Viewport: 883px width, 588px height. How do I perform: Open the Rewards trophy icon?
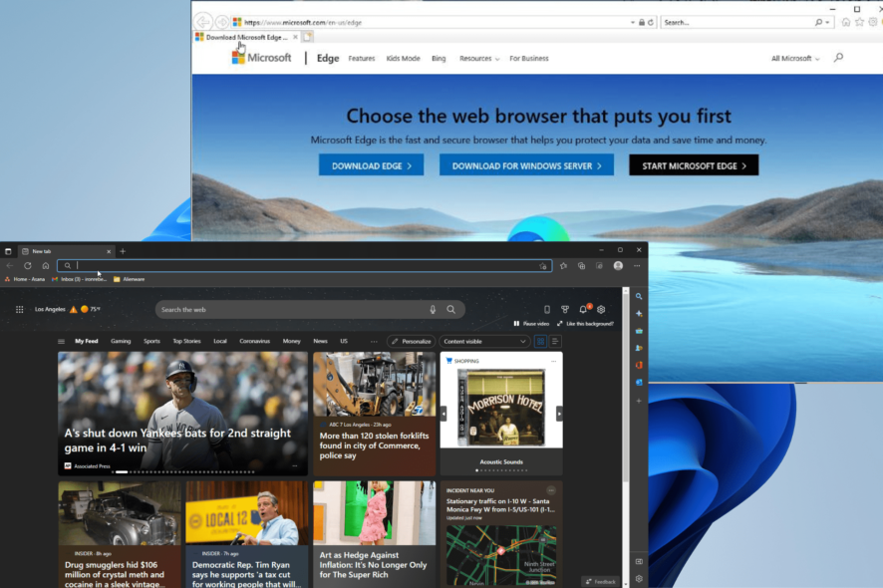click(565, 309)
